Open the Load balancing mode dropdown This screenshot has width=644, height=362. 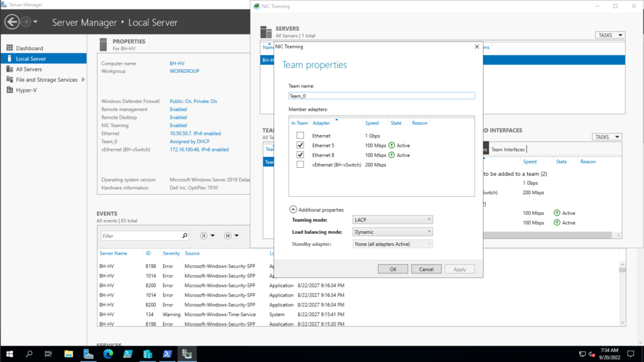pos(392,232)
